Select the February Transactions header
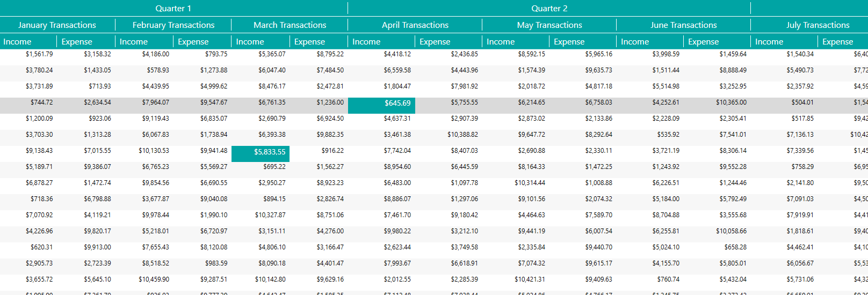Image resolution: width=868 pixels, height=295 pixels. pyautogui.click(x=173, y=25)
